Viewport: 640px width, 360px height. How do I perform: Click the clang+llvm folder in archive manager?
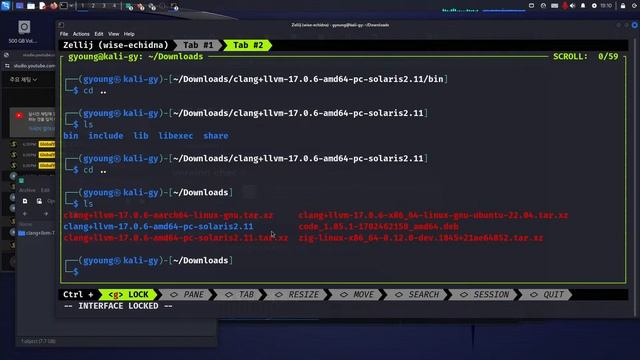[36, 233]
